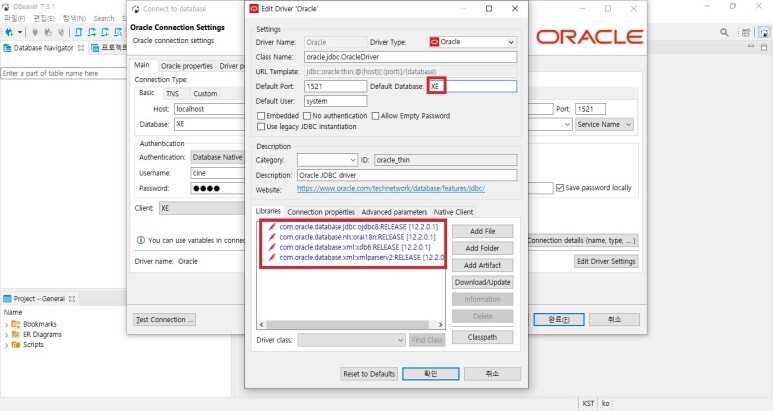Click into the Default Port field

(336, 86)
